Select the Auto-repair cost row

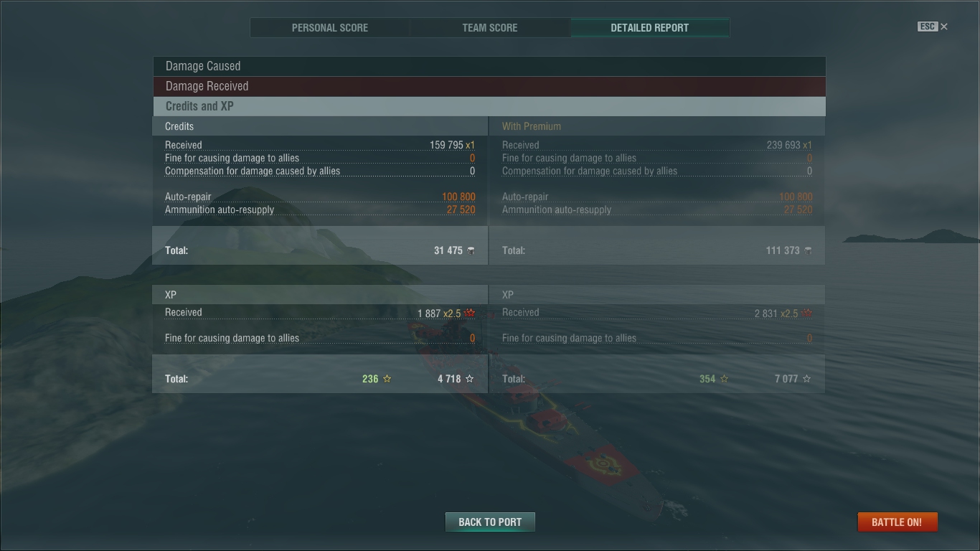click(x=320, y=197)
